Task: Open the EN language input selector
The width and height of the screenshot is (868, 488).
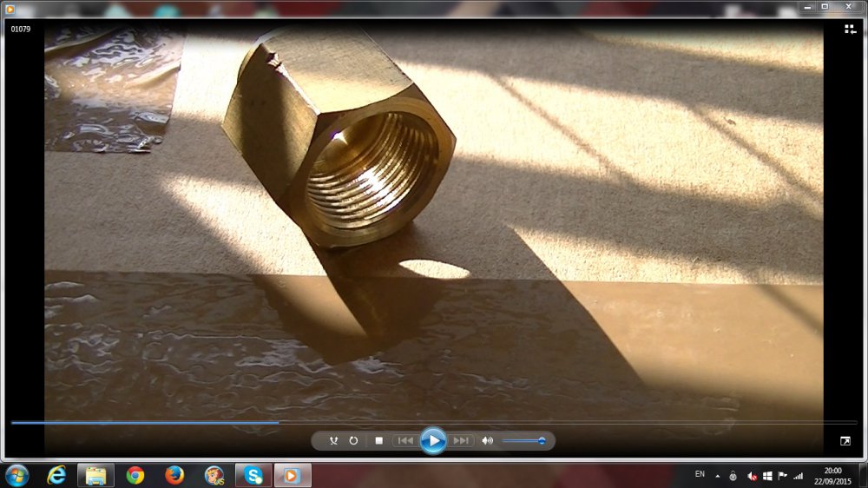Action: (700, 474)
